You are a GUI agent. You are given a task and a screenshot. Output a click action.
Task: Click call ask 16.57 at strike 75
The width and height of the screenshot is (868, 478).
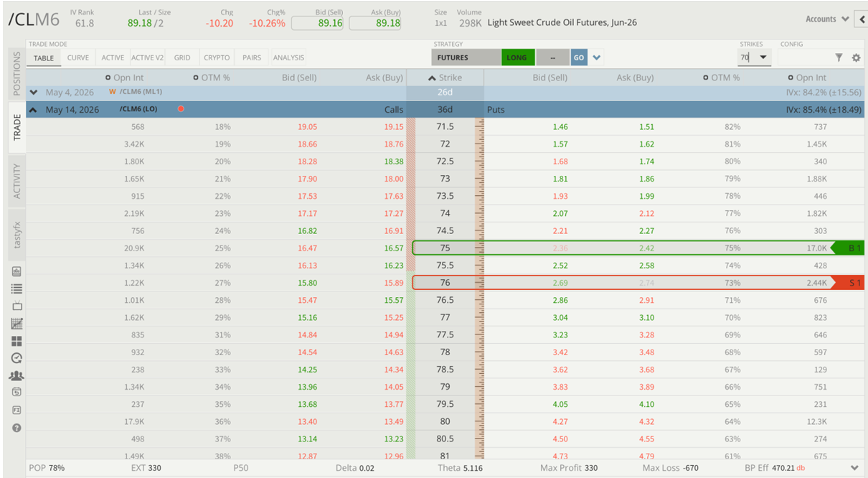point(393,248)
